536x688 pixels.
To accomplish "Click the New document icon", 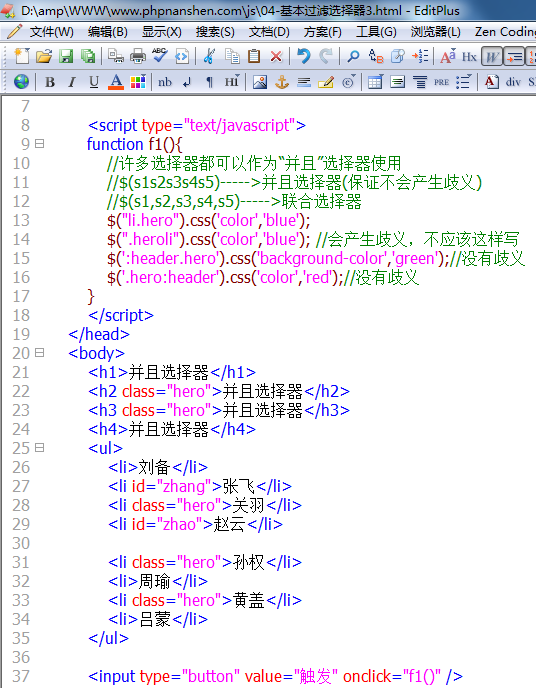I will pos(21,56).
